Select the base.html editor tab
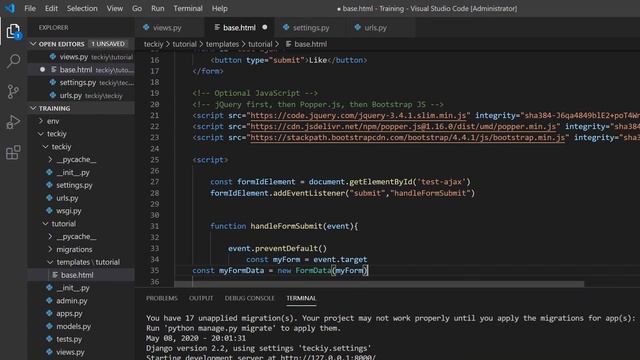Viewport: 640px width, 360px height. click(239, 27)
